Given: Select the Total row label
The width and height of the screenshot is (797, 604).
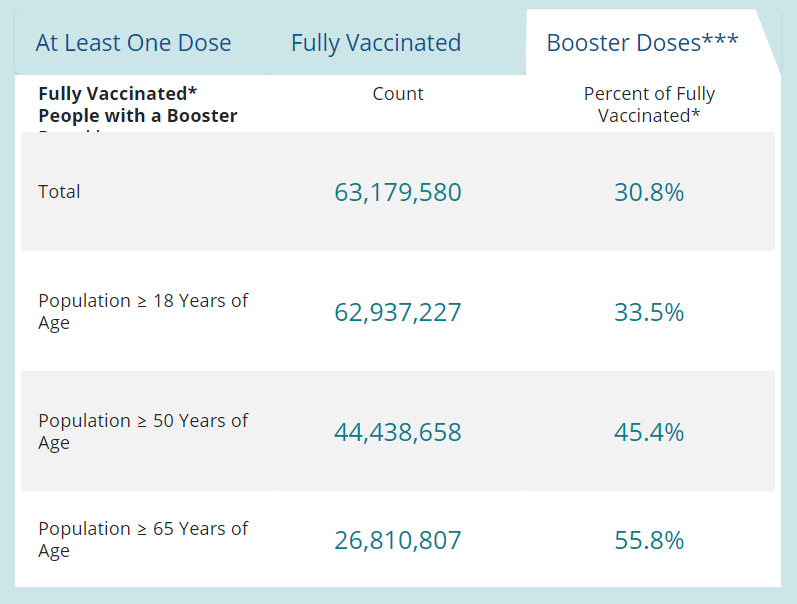Looking at the screenshot, I should click(59, 192).
